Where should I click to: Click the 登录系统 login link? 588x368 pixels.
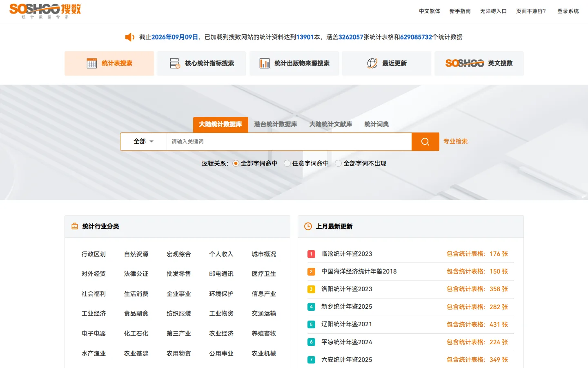click(x=568, y=11)
